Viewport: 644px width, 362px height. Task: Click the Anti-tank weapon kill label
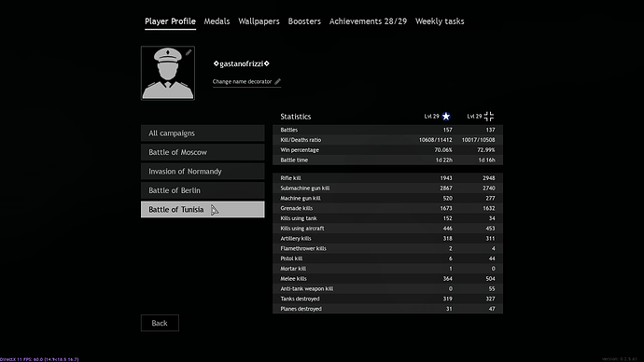point(307,288)
